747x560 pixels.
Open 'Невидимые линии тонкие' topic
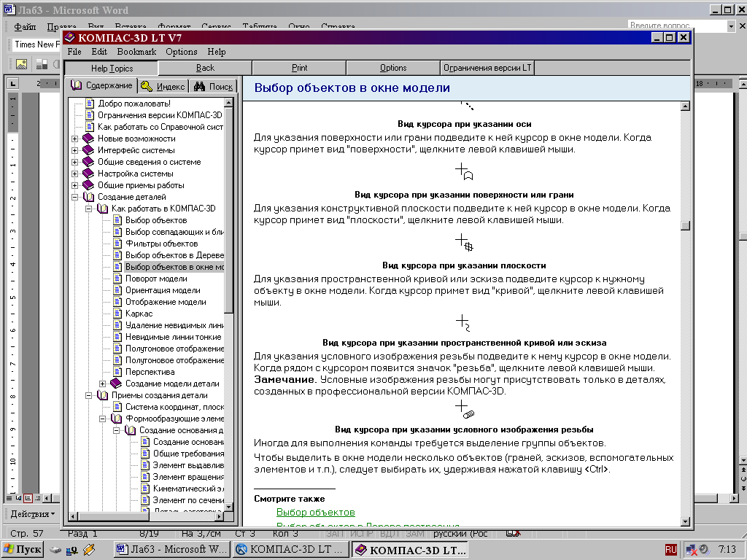(174, 337)
